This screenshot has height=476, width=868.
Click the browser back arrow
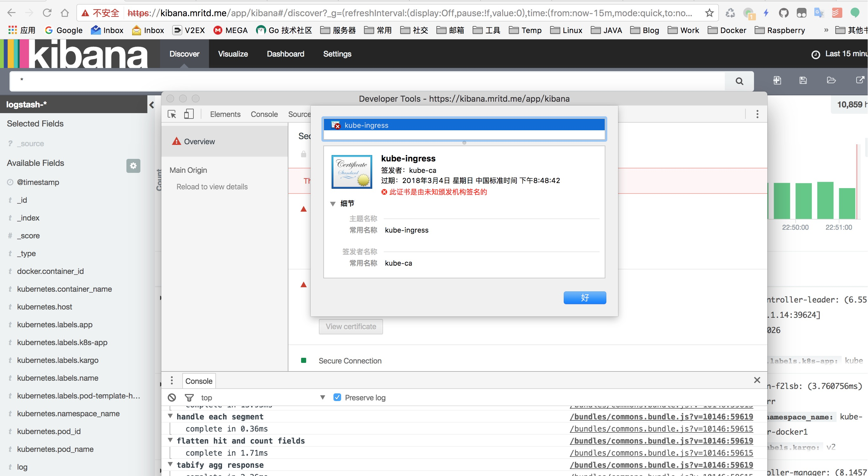(x=11, y=13)
